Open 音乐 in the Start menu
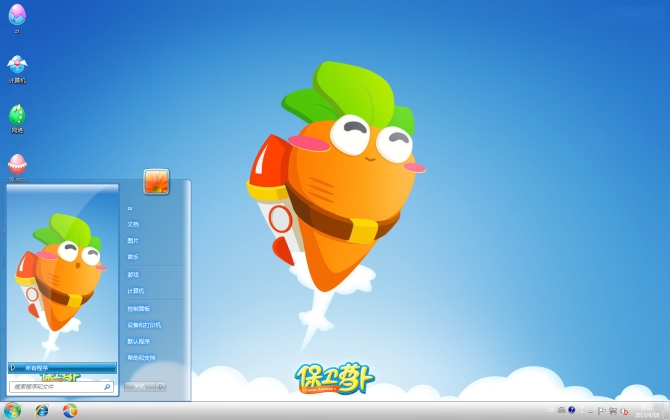The image size is (670, 420). click(133, 257)
